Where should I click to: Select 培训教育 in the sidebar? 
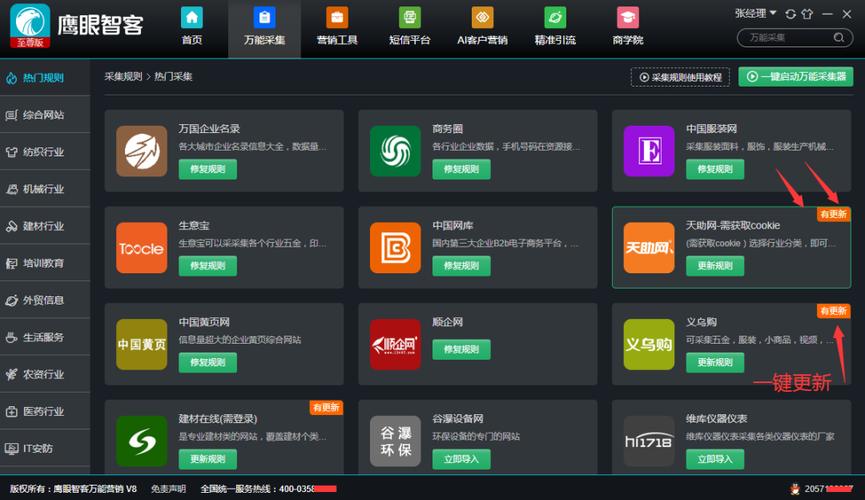45,263
